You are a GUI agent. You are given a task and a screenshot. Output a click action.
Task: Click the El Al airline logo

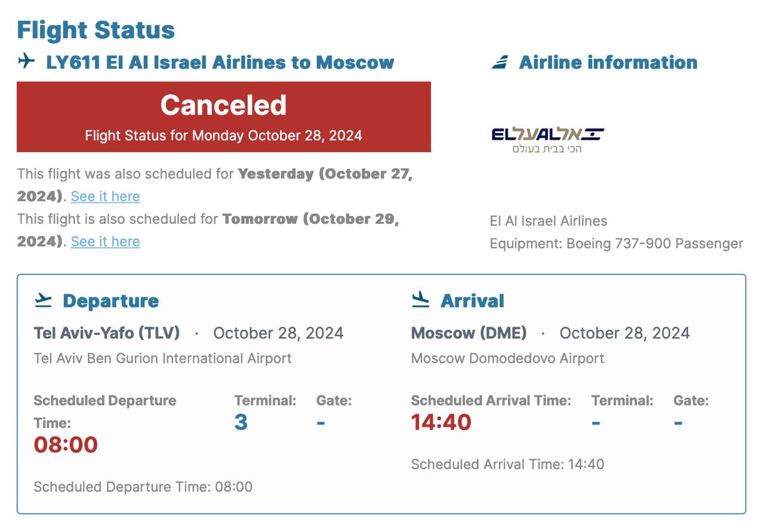[x=547, y=140]
